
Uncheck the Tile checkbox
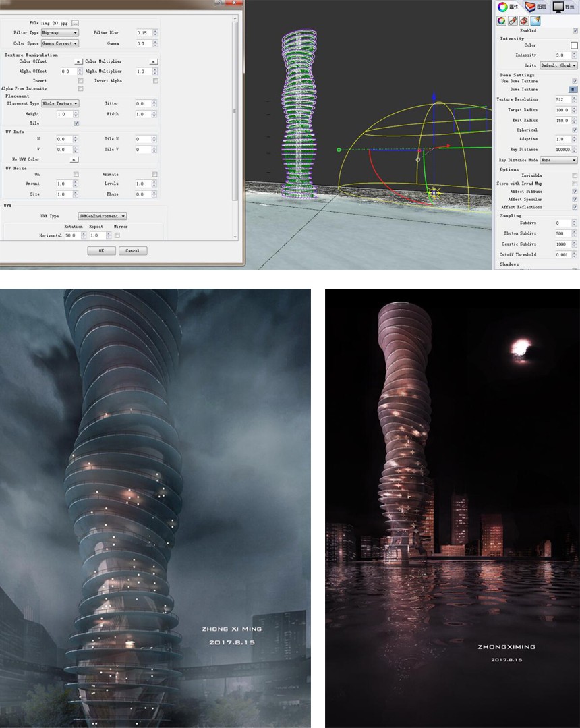tap(77, 123)
